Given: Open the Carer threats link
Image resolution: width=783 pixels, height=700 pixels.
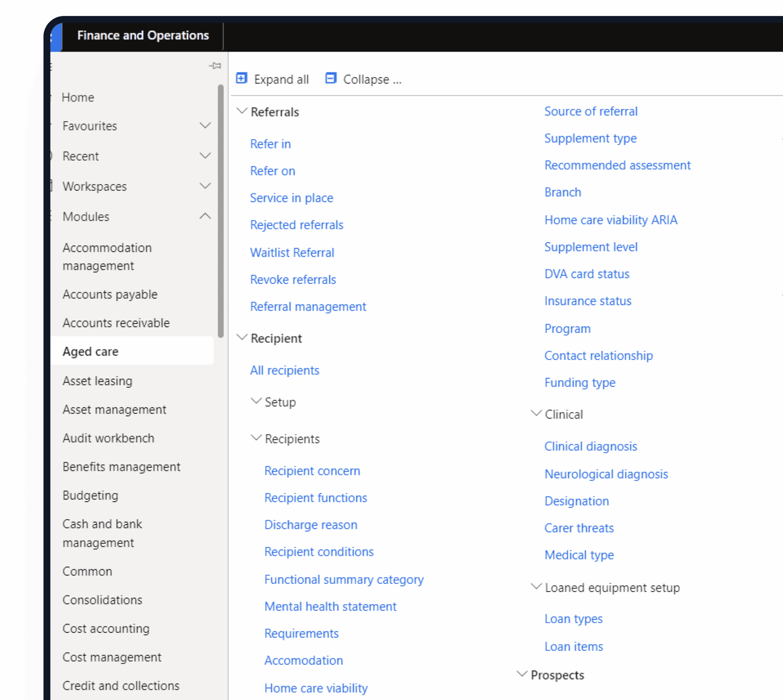Looking at the screenshot, I should (579, 528).
